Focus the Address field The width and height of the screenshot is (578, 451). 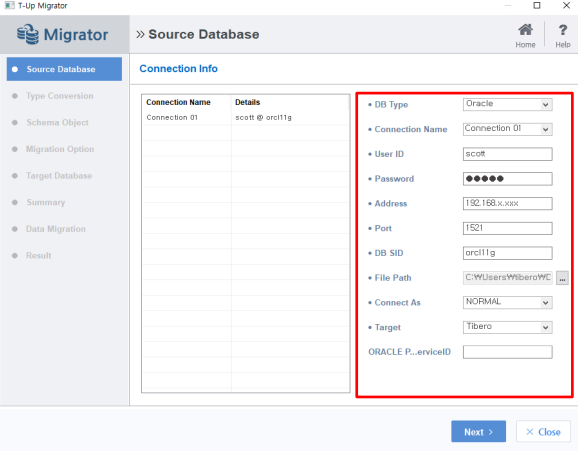[x=507, y=204]
